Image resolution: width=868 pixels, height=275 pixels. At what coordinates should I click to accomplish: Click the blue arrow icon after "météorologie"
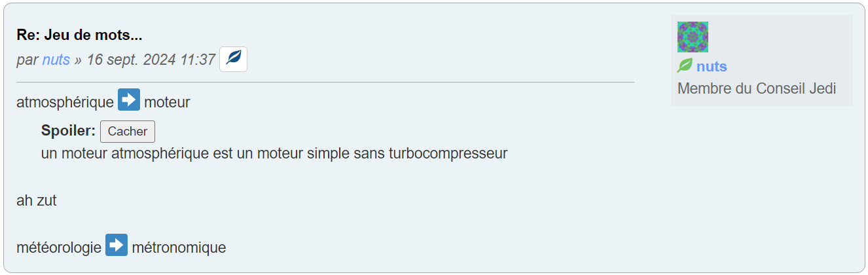[117, 247]
